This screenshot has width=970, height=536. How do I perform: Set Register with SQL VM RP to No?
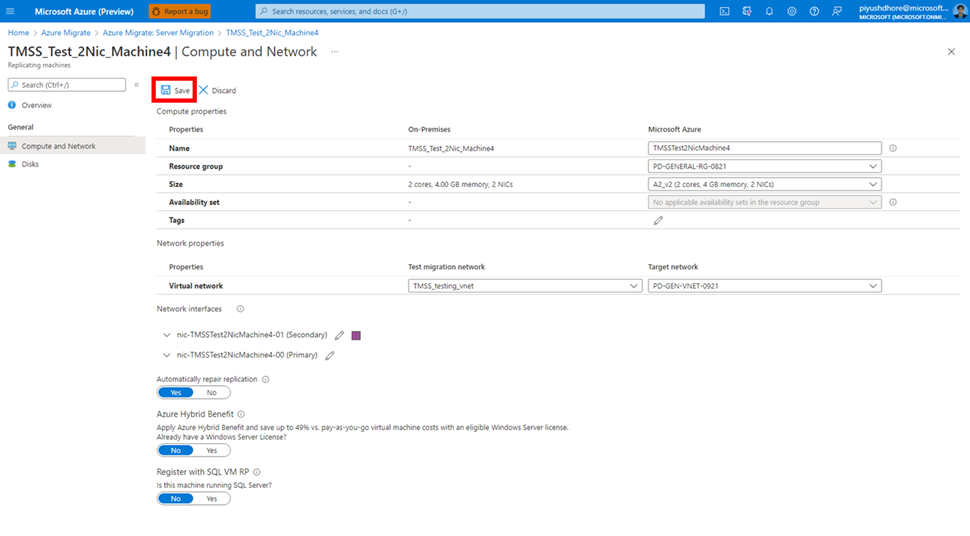coord(176,498)
